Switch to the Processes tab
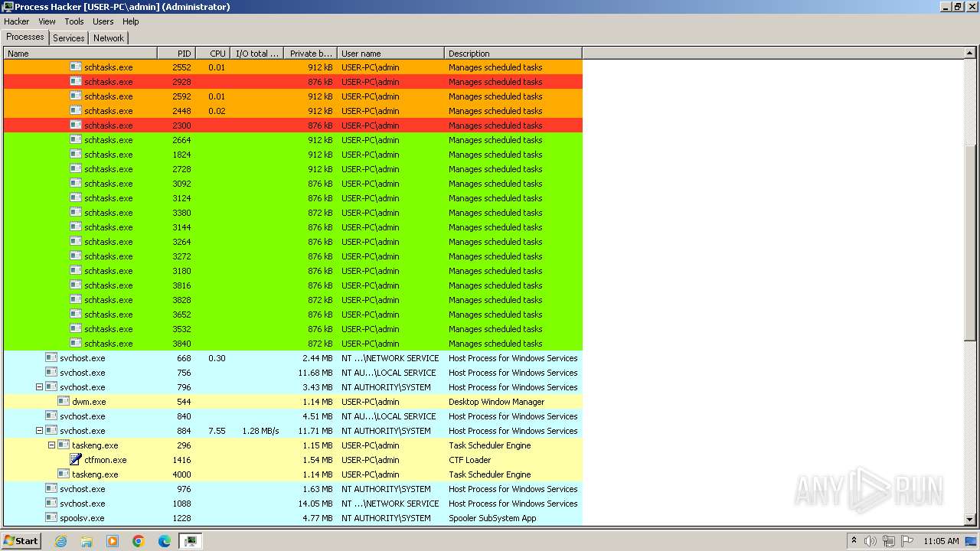This screenshot has height=551, width=980. [25, 37]
